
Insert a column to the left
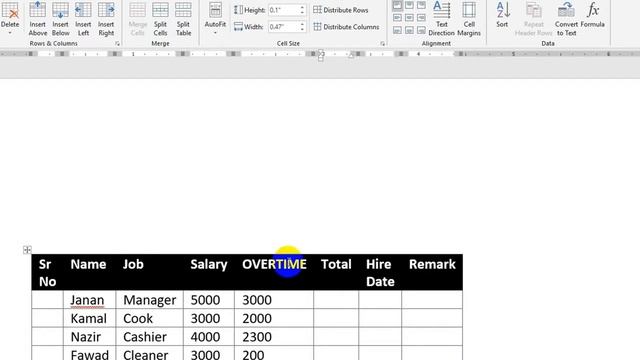pyautogui.click(x=83, y=19)
